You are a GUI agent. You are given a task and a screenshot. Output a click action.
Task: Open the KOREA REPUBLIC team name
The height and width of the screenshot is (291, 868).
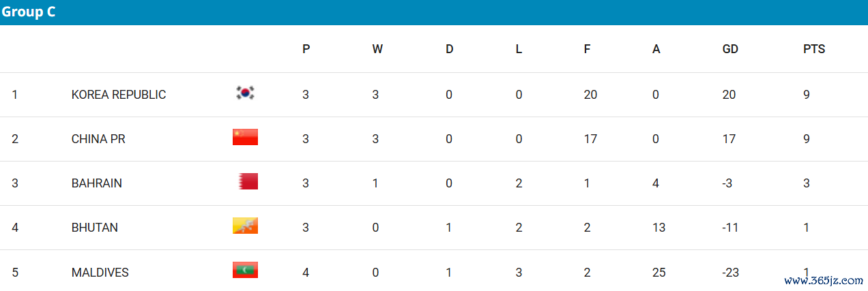tap(119, 95)
